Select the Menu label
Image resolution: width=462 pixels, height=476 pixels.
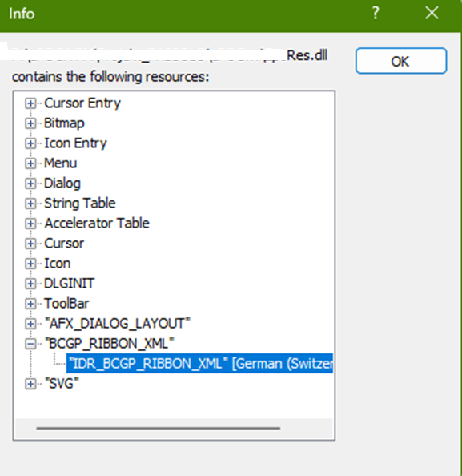pyautogui.click(x=60, y=163)
